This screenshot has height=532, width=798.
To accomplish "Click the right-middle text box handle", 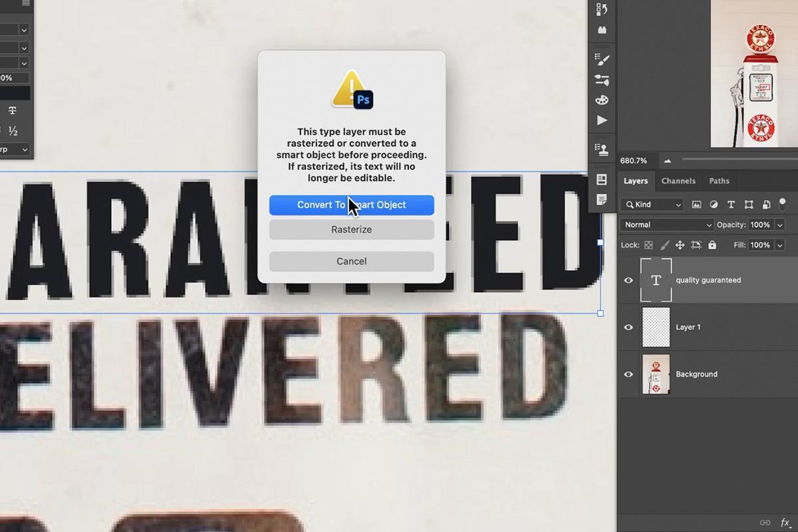I will click(600, 243).
